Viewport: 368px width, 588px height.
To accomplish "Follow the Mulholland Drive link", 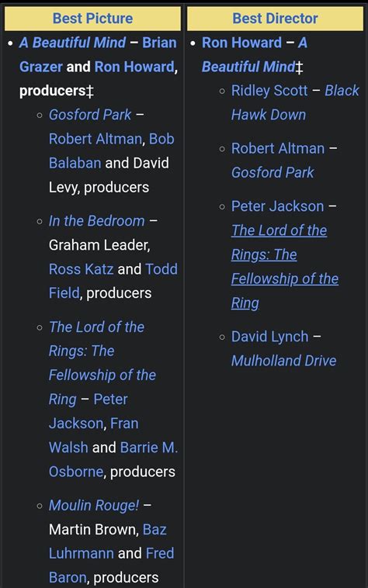I will [x=283, y=361].
